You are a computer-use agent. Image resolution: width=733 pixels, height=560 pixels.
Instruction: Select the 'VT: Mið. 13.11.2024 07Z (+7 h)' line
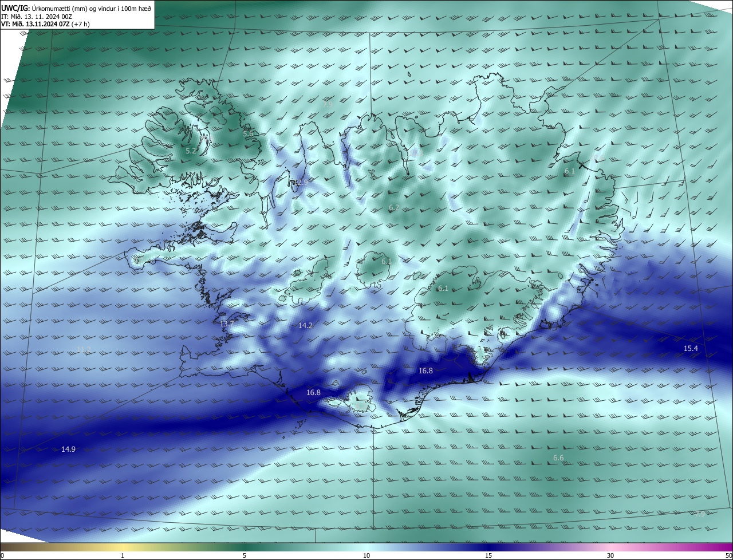tap(45, 24)
